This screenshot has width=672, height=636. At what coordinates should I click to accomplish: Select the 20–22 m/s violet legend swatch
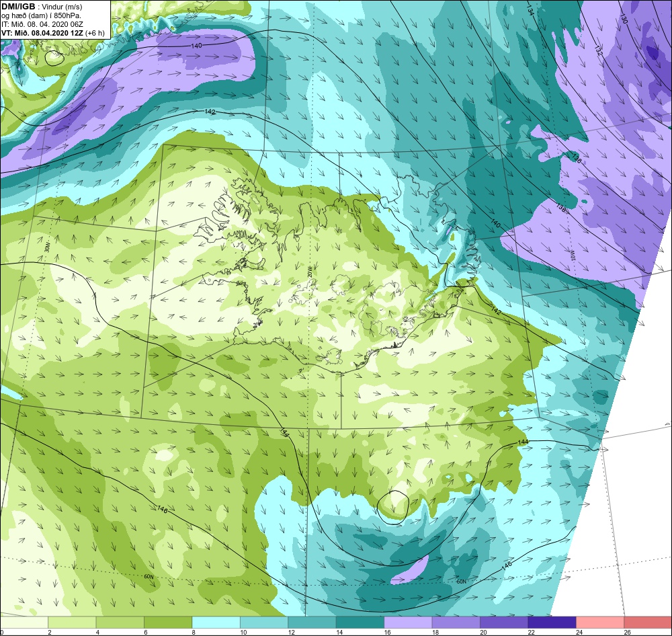504,622
